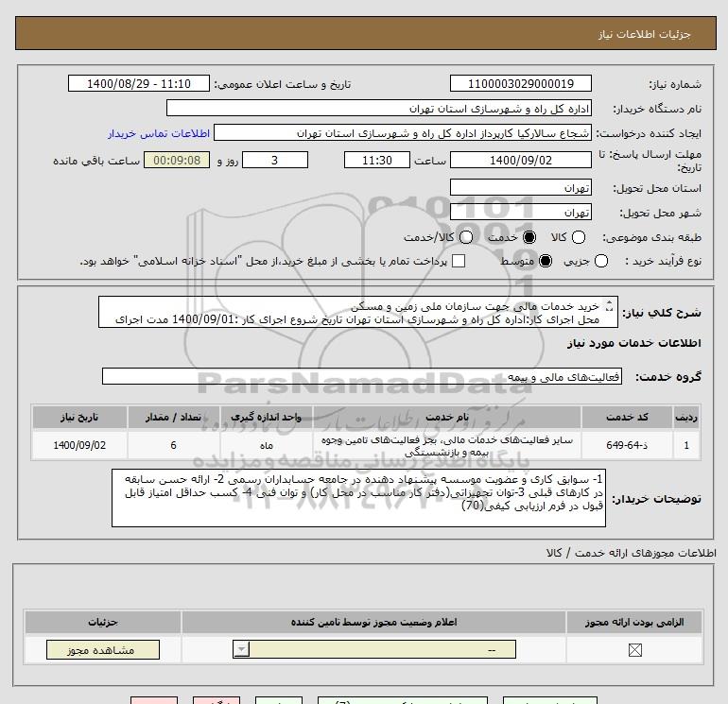Click the service name cell سایر فعالیت‌های خدمات مالی

click(446, 445)
